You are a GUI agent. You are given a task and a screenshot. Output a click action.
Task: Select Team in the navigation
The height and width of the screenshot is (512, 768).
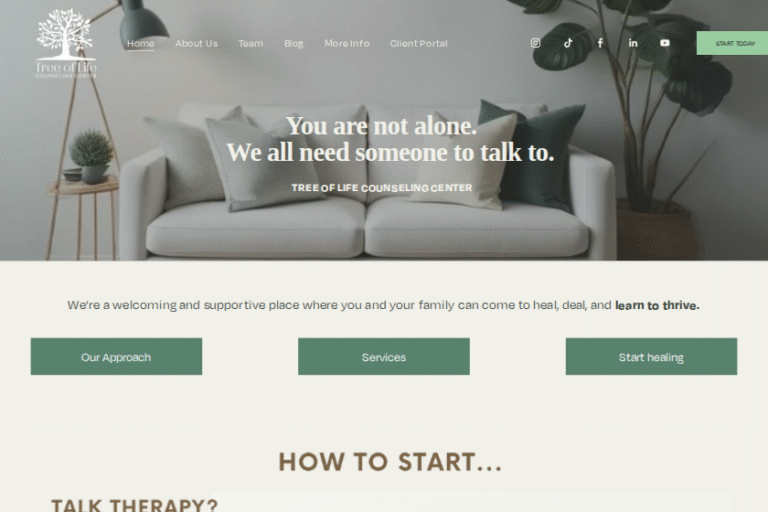tap(251, 44)
